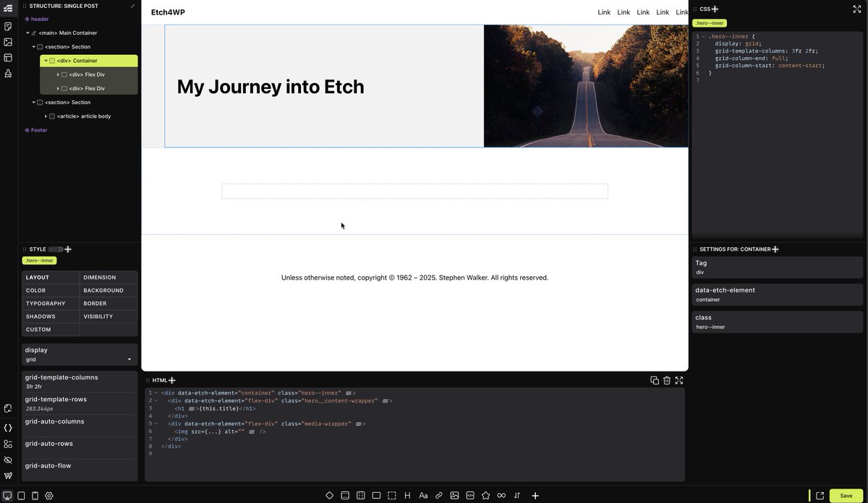Duplicate element using HTML panel copy icon
This screenshot has width=868, height=503.
coord(655,380)
